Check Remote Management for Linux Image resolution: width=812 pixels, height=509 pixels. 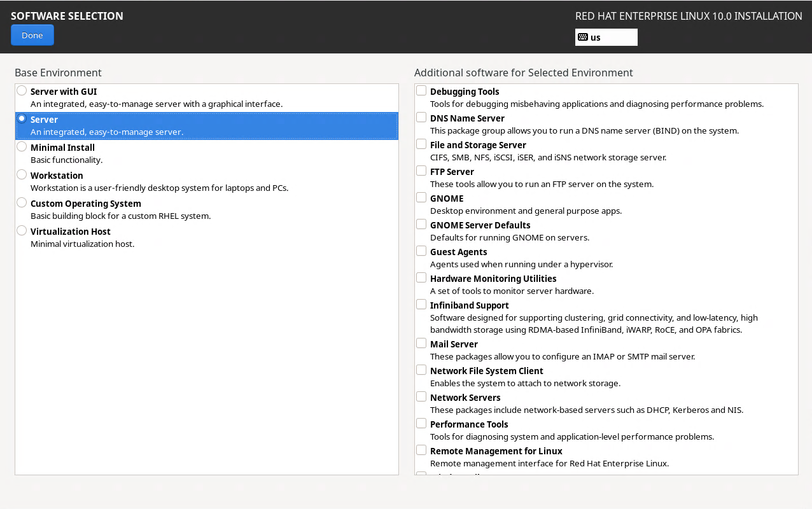[421, 450]
